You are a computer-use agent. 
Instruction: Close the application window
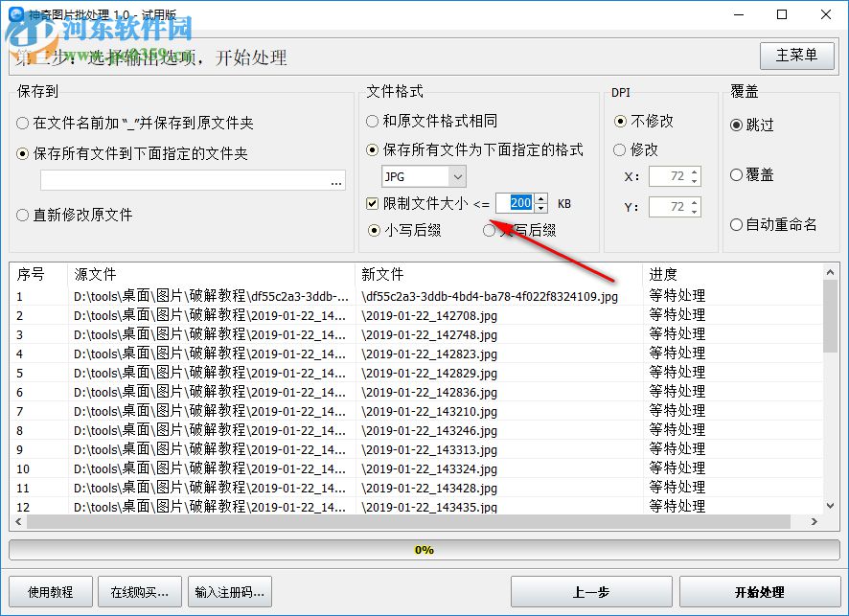coord(826,14)
